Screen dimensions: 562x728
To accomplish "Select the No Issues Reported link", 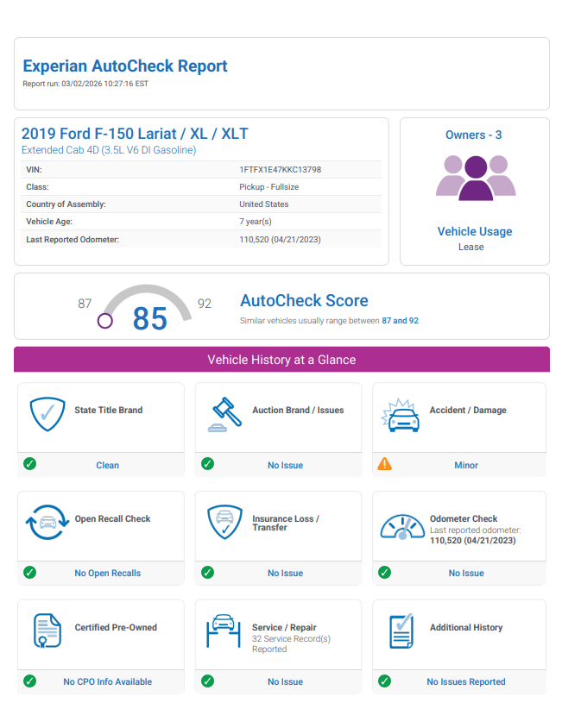I will point(466,681).
